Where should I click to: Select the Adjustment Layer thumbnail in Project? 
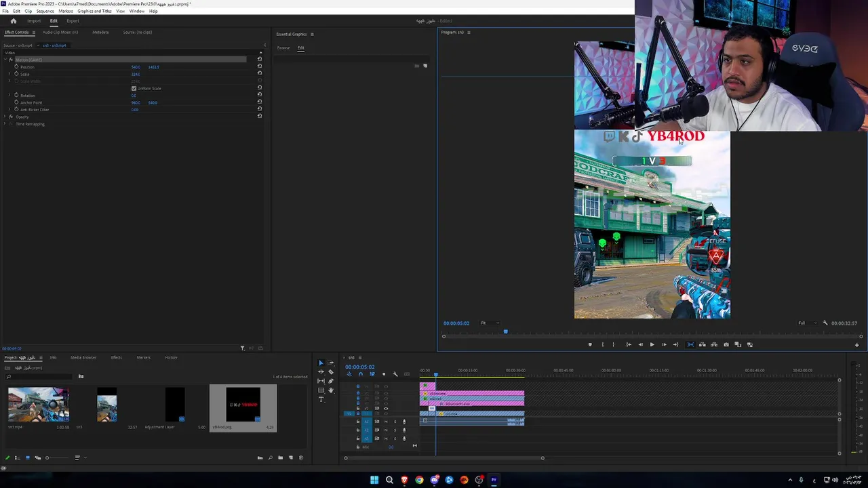click(175, 405)
